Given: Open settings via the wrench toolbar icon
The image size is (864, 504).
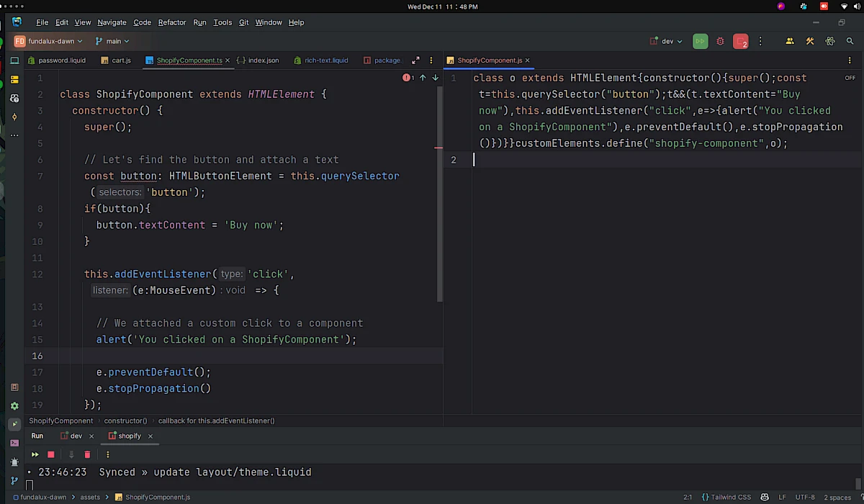Looking at the screenshot, I should tap(810, 41).
